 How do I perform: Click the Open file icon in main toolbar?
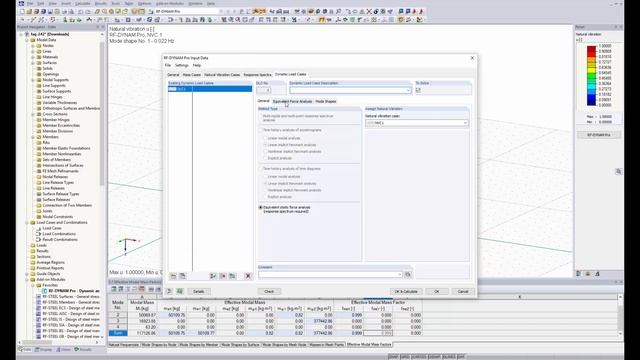(29, 12)
